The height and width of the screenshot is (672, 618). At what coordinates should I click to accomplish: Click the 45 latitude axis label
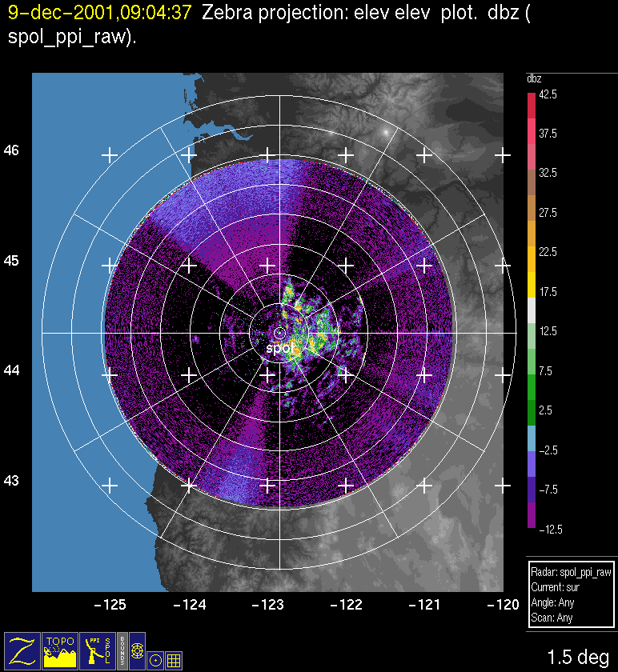(x=11, y=261)
